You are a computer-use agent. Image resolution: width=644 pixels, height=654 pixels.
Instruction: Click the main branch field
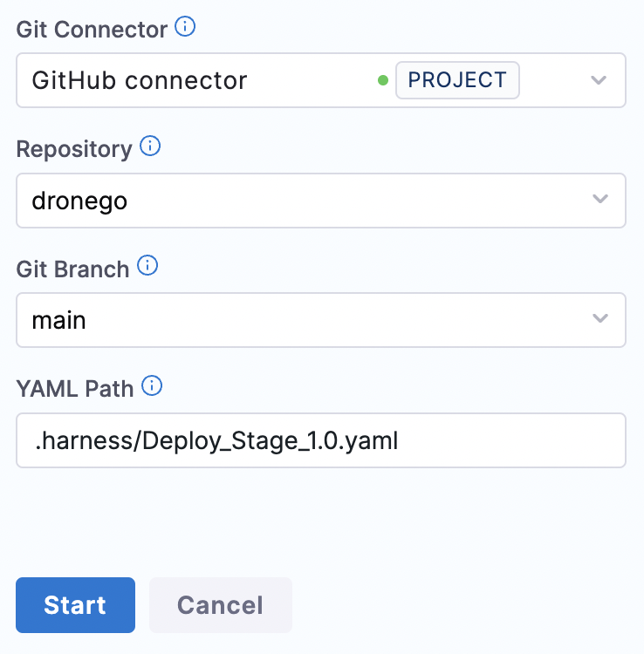[321, 320]
